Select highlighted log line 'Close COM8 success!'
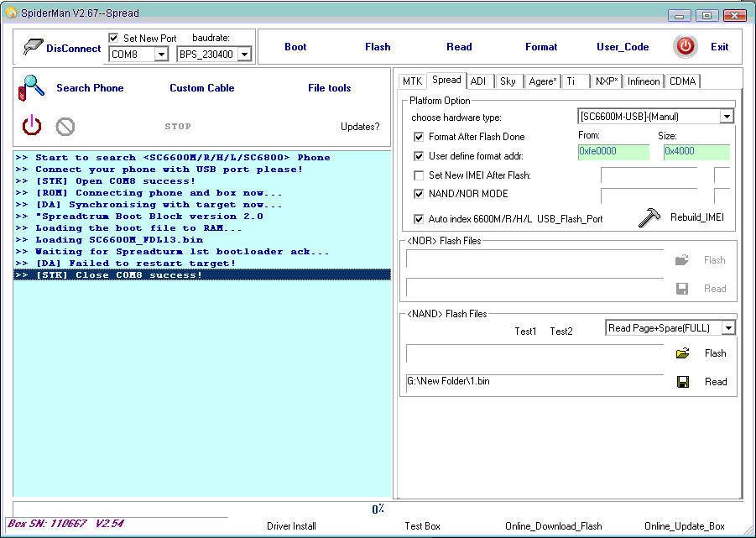756x538 pixels. click(202, 274)
